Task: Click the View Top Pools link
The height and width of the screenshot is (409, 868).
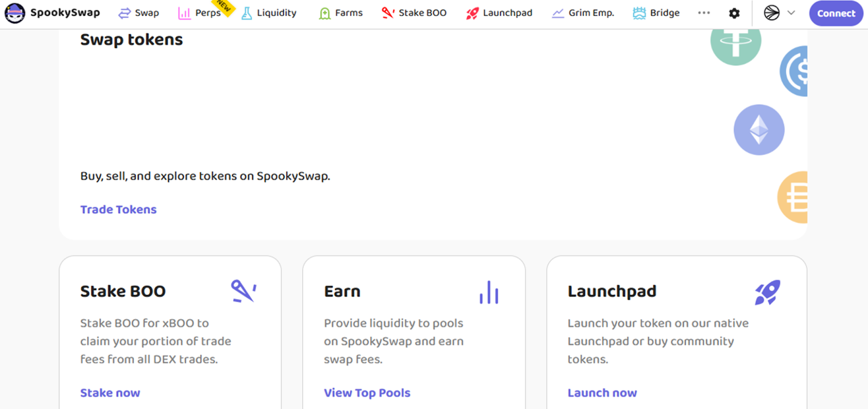Action: tap(367, 393)
